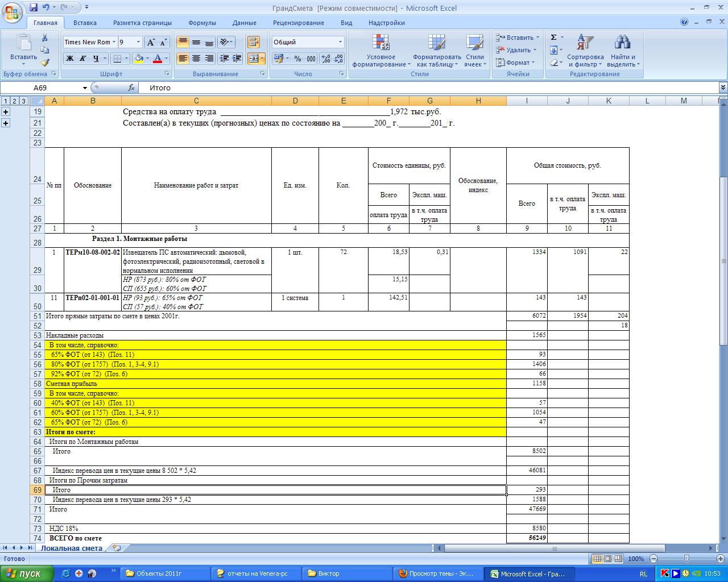The width and height of the screenshot is (728, 582).
Task: Center text horizontally
Action: 196,58
